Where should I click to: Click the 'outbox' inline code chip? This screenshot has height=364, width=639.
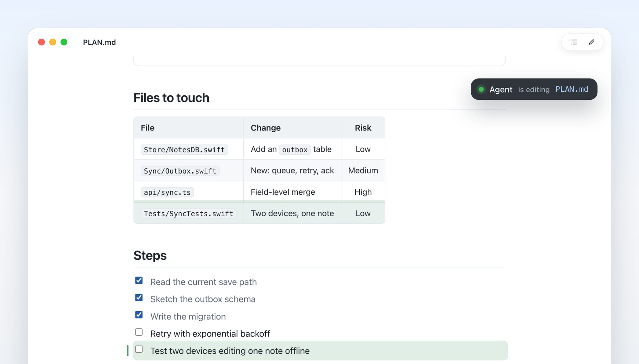point(295,150)
